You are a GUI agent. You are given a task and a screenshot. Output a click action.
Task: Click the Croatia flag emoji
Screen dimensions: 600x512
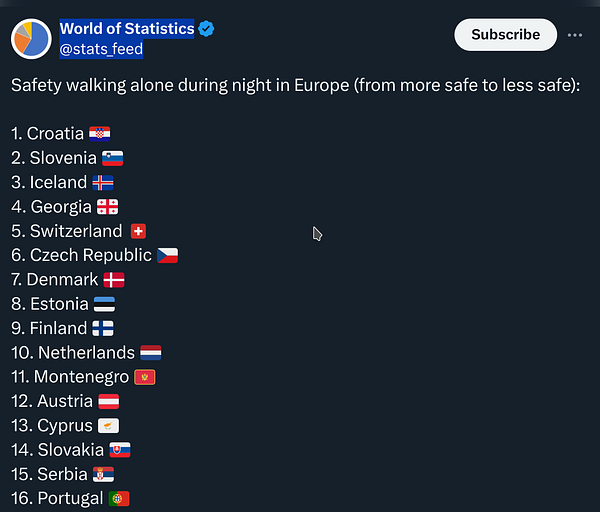[x=100, y=134]
